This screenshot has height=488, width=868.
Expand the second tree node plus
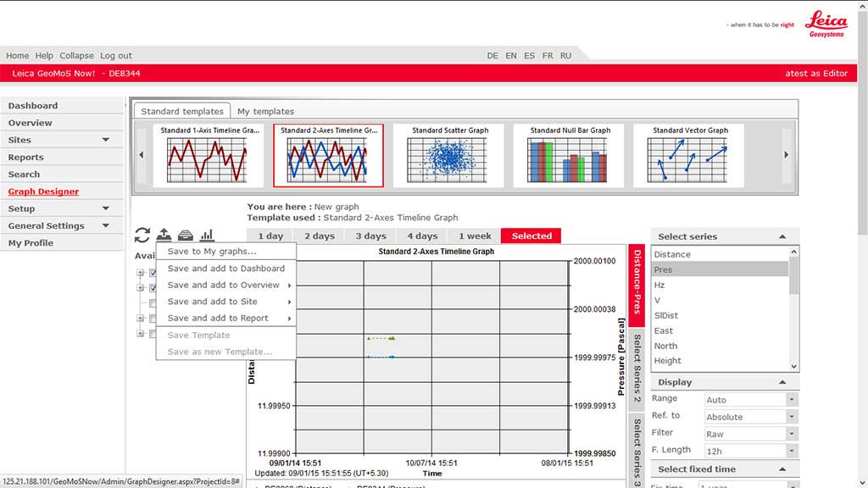pyautogui.click(x=140, y=288)
